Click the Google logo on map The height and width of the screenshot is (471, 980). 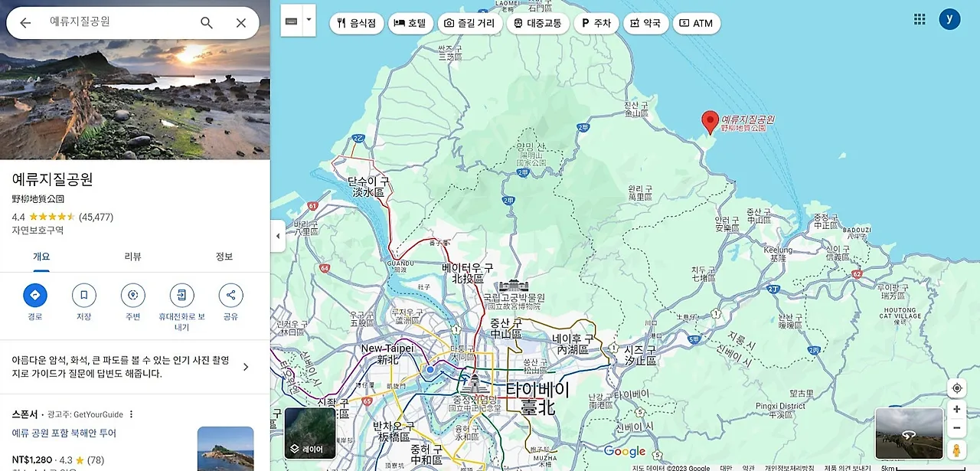pyautogui.click(x=625, y=452)
